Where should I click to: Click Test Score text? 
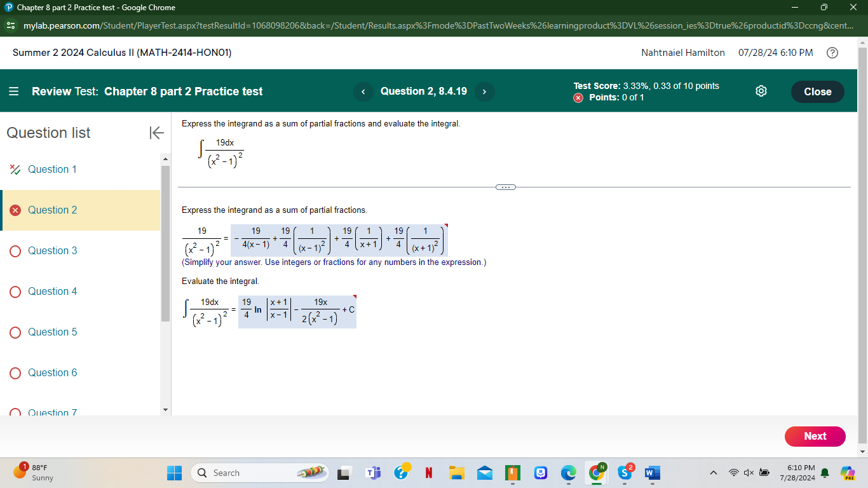(646, 86)
